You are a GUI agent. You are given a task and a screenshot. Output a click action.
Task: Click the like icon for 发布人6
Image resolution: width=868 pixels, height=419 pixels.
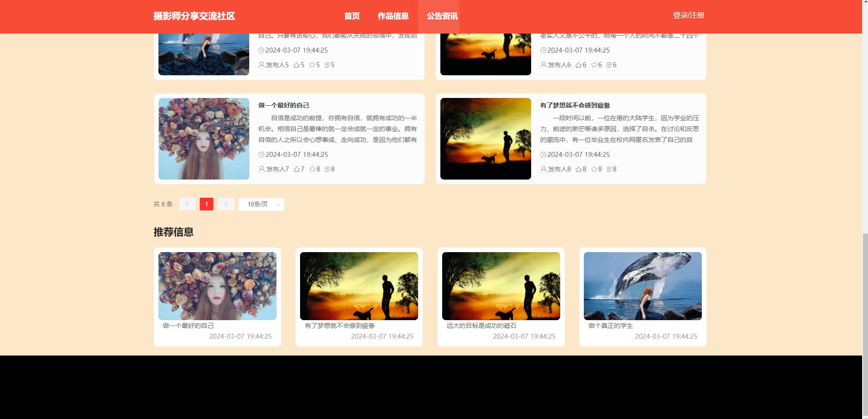coord(578,65)
